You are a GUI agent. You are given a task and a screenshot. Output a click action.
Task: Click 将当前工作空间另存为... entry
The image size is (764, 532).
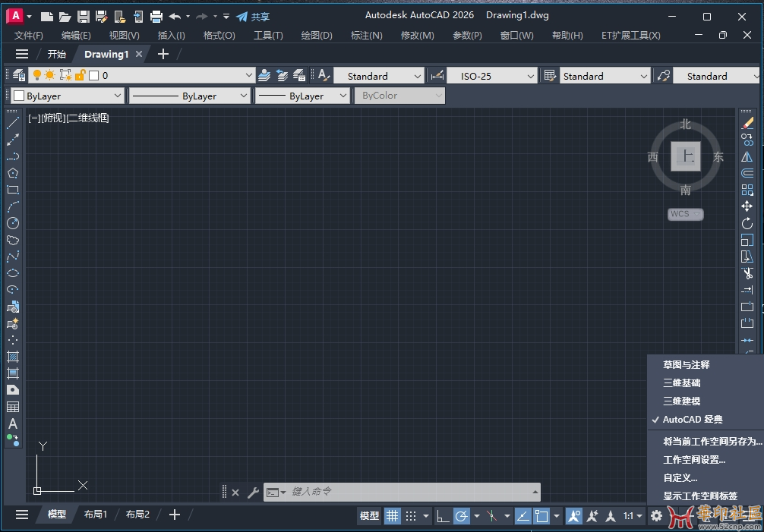tap(712, 442)
